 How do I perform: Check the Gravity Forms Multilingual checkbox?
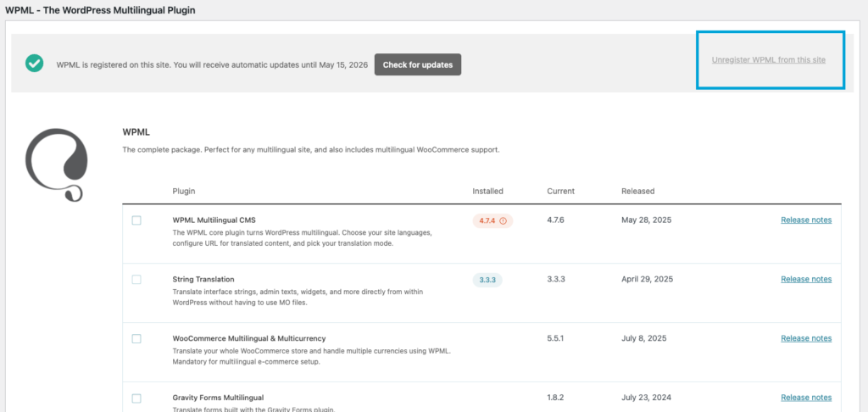tap(136, 398)
